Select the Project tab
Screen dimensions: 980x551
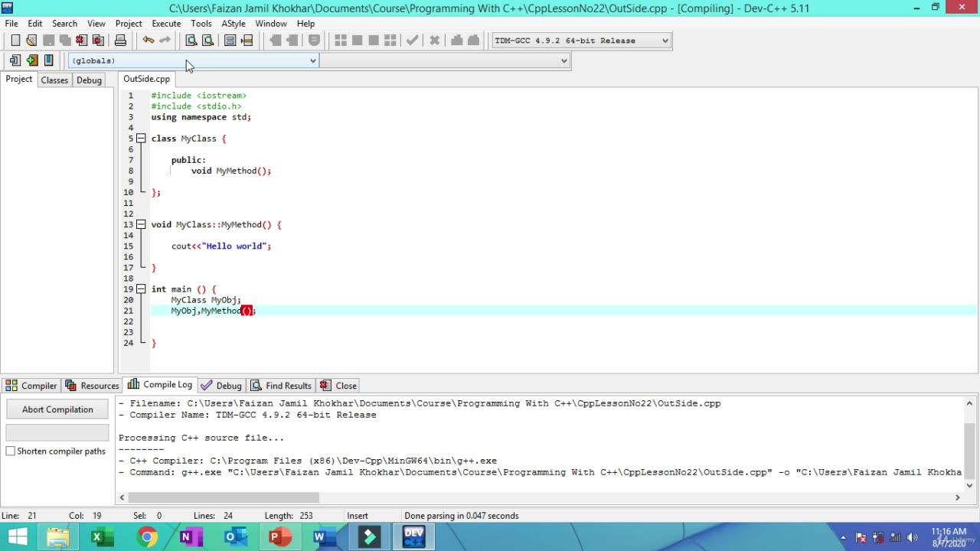click(19, 80)
